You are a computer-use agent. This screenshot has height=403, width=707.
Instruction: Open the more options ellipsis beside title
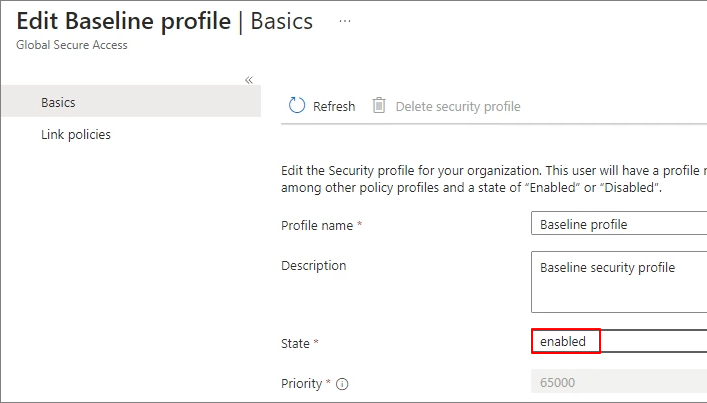(345, 21)
